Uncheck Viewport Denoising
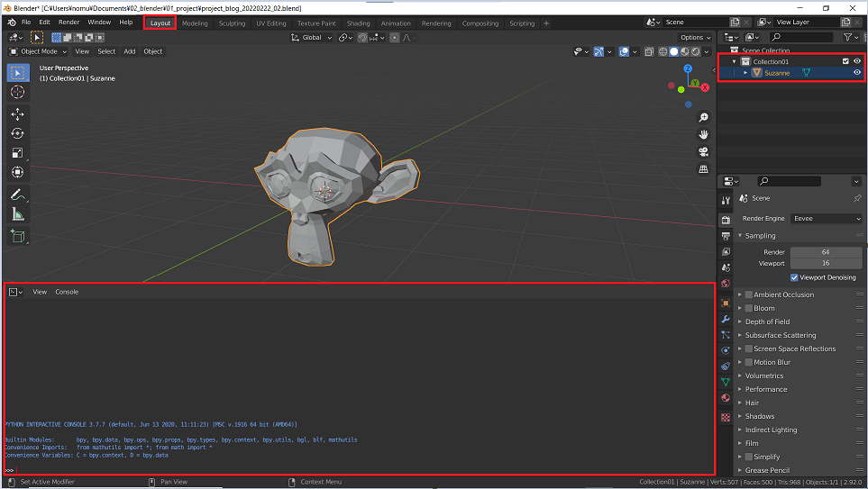The width and height of the screenshot is (868, 489). (x=794, y=277)
